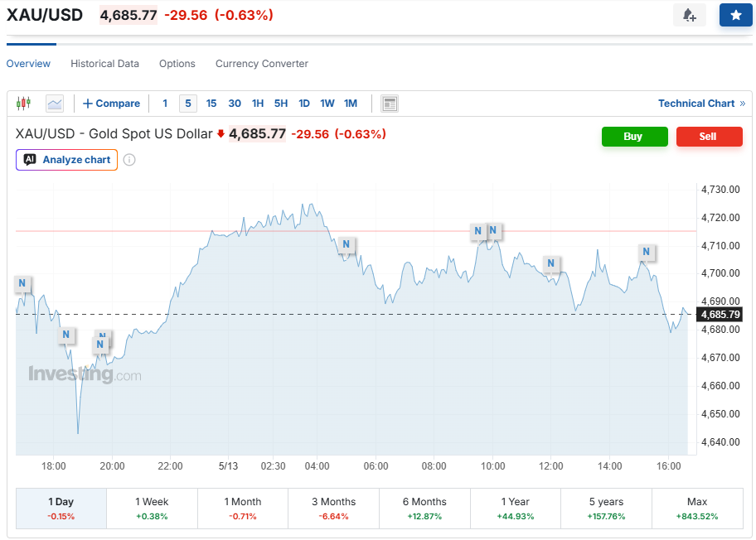Select the 1 Week range
Screen dimensions: 756x540
point(152,509)
